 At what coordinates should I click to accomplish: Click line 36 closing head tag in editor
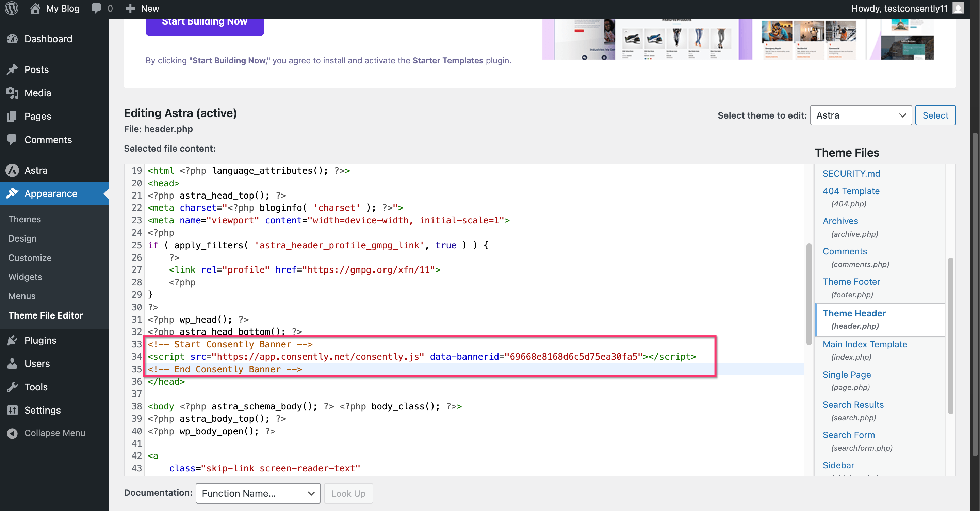(167, 382)
